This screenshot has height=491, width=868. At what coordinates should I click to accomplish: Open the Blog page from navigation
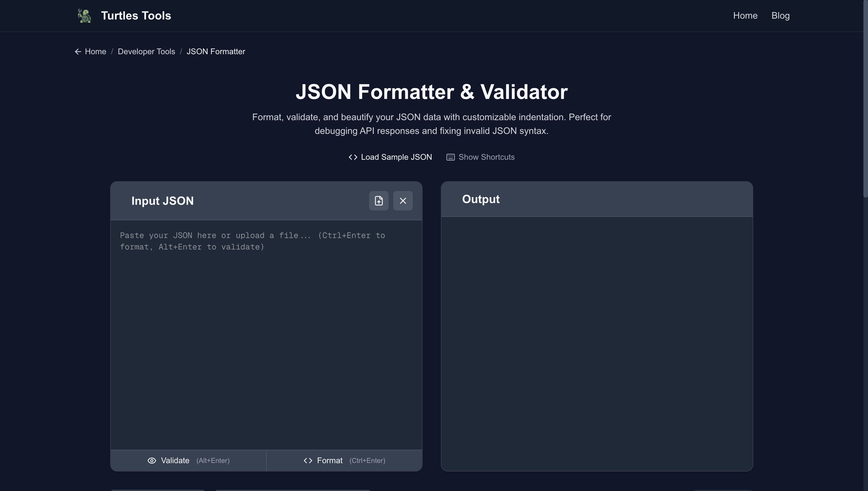780,15
